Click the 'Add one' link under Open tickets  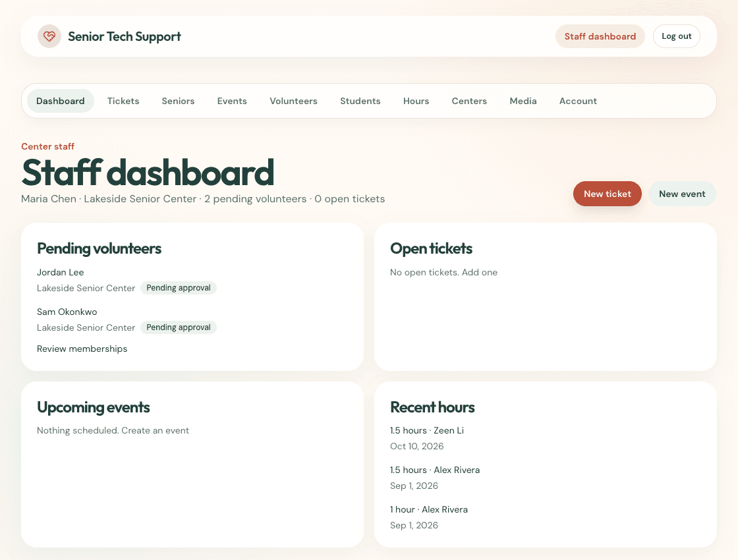[479, 273]
